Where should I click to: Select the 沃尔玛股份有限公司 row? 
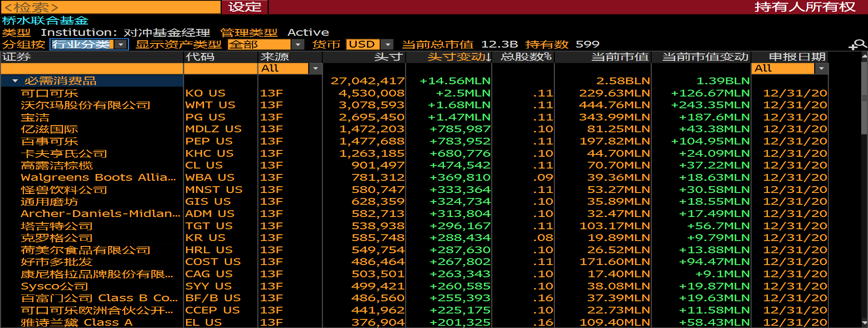coord(414,105)
